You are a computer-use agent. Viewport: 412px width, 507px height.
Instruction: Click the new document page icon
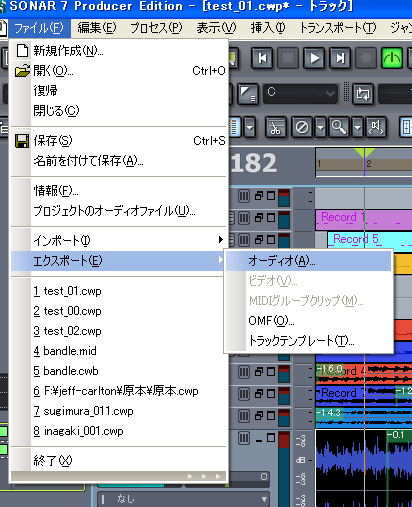click(22, 51)
